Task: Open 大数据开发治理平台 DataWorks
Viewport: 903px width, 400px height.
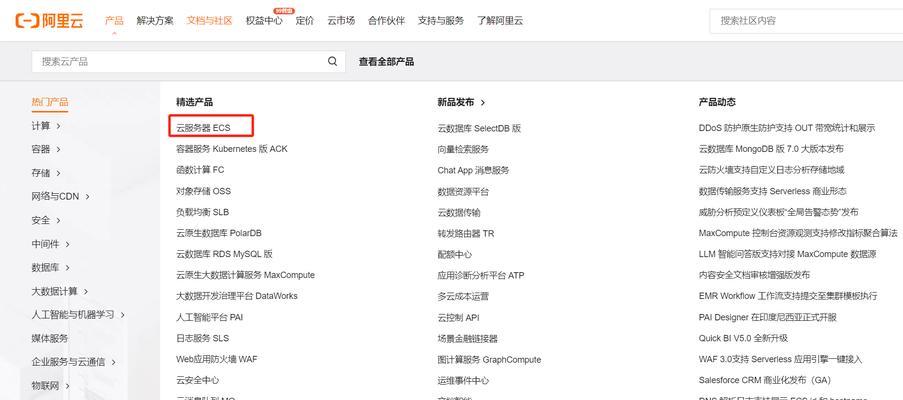Action: coord(237,296)
